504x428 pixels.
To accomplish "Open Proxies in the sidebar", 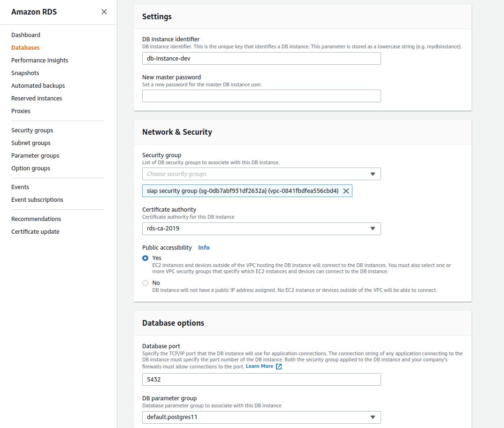I will coord(21,111).
